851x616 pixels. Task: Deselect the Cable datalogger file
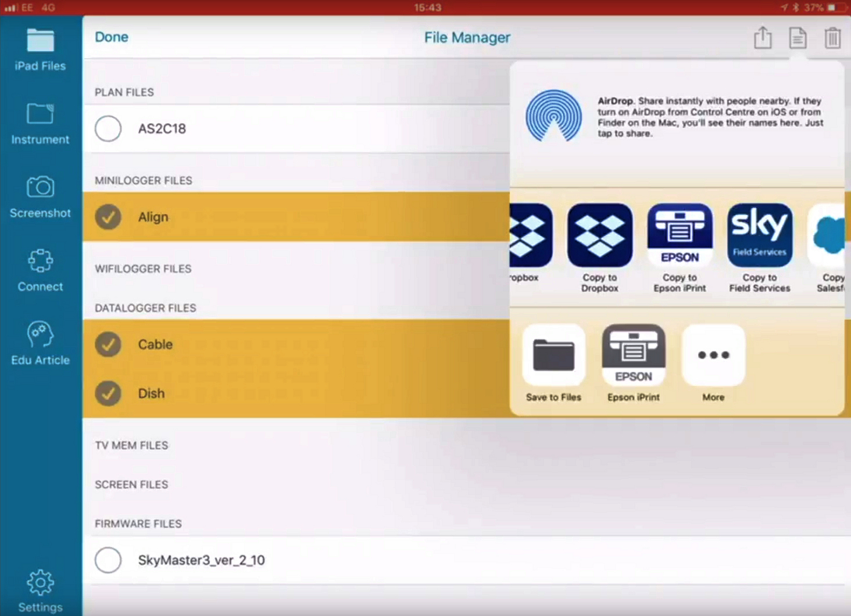[x=108, y=344]
